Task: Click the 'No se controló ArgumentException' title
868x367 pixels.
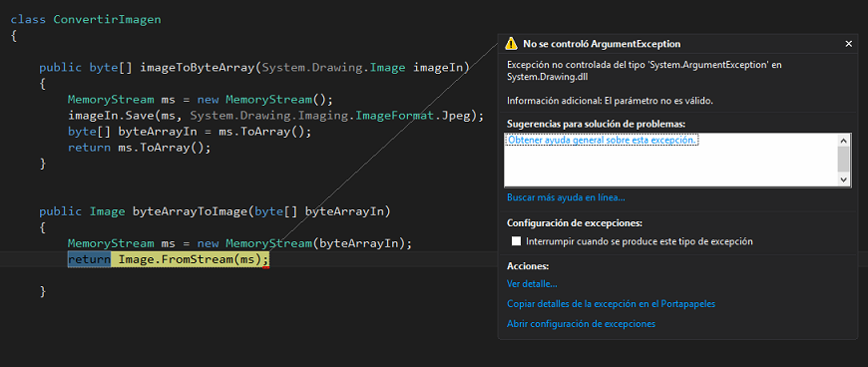Action: (602, 44)
